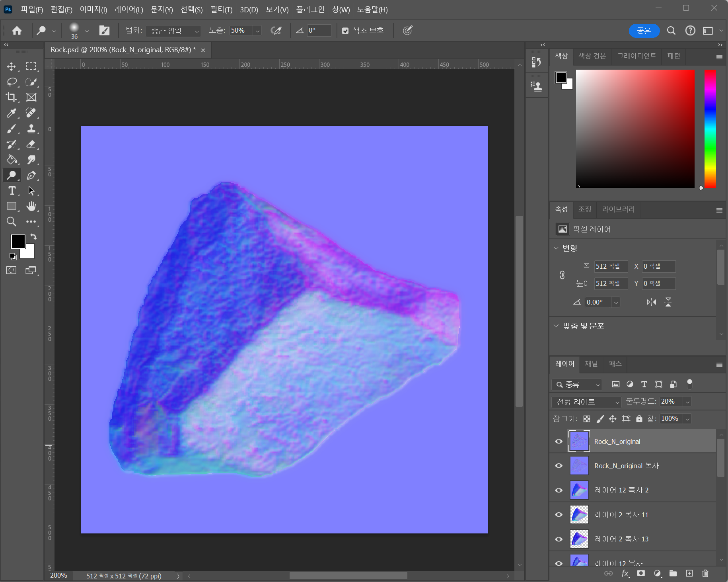
Task: Swap foreground and background colors
Action: pyautogui.click(x=34, y=236)
